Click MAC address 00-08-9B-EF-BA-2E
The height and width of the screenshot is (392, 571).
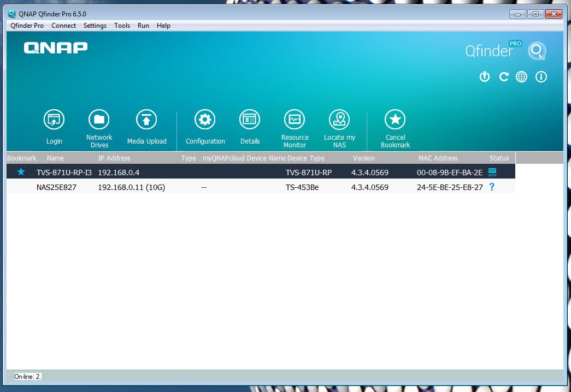click(x=450, y=173)
